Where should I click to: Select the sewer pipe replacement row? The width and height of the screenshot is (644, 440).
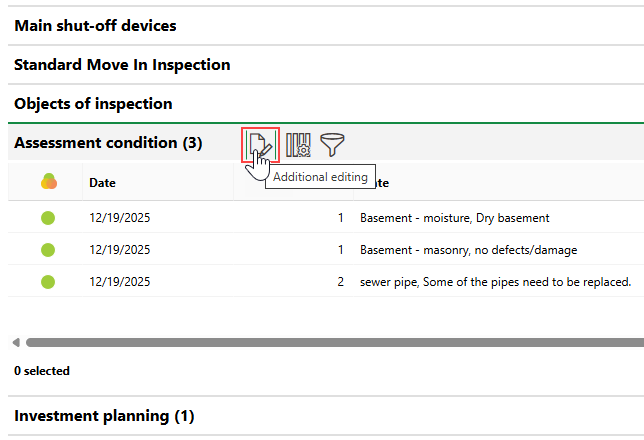pos(494,282)
